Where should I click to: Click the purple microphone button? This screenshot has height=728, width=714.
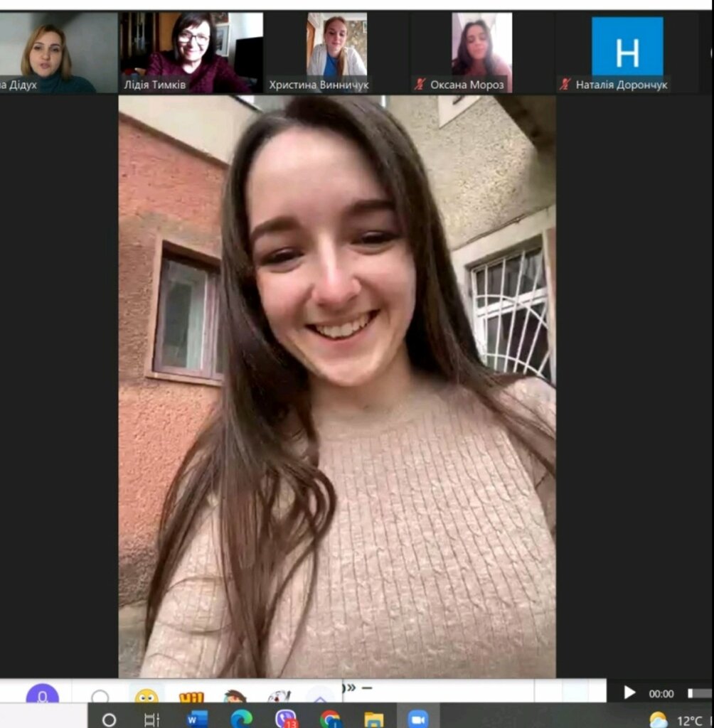(43, 695)
